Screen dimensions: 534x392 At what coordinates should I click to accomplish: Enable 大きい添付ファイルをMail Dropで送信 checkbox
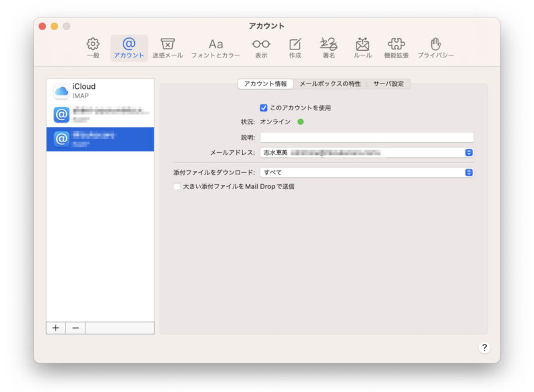point(177,187)
